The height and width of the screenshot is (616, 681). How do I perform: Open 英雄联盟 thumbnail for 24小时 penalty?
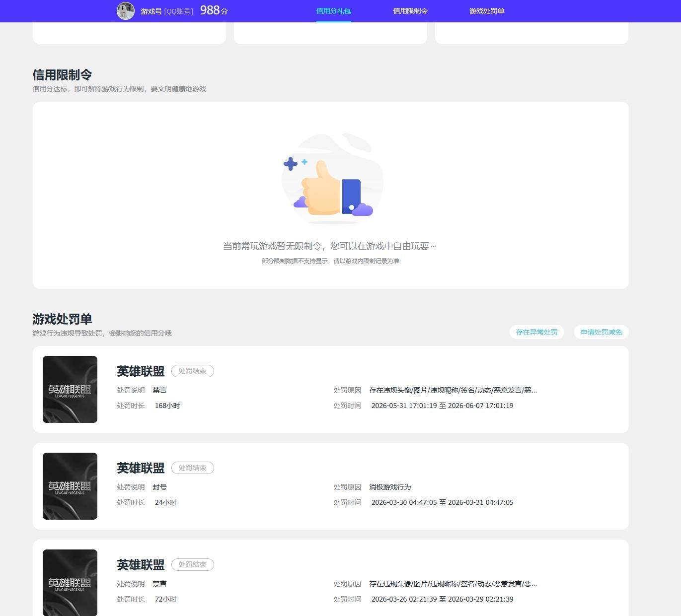[70, 486]
